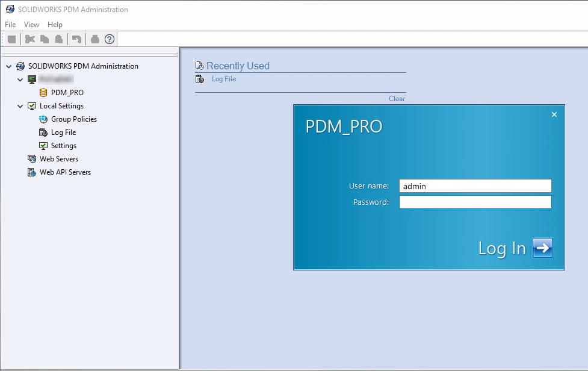
Task: Open the recently used Log File link
Action: point(224,79)
